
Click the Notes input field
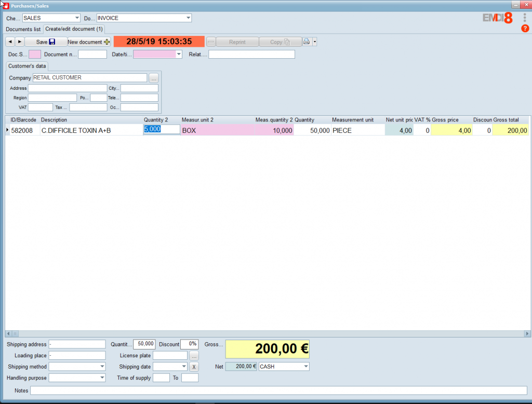click(278, 390)
